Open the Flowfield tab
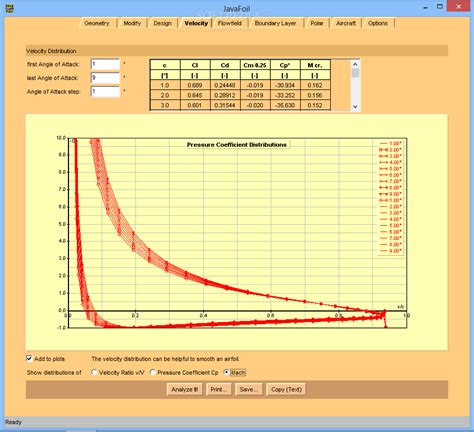 (x=230, y=23)
